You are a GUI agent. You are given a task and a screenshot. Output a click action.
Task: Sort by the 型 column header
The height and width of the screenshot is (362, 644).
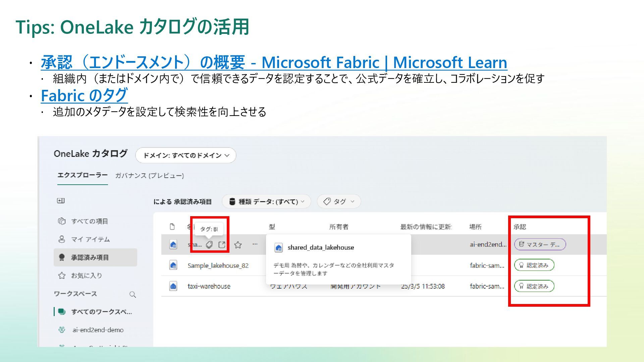coord(272,227)
